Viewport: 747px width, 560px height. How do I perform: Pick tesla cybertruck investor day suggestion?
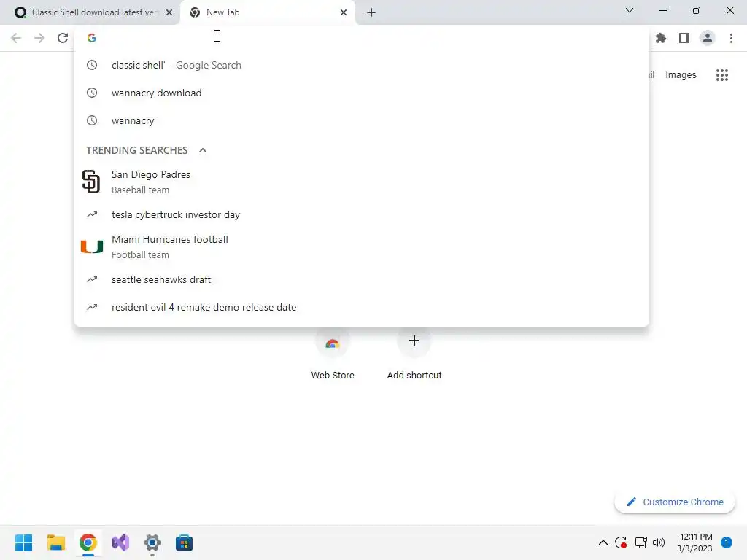pos(362,215)
